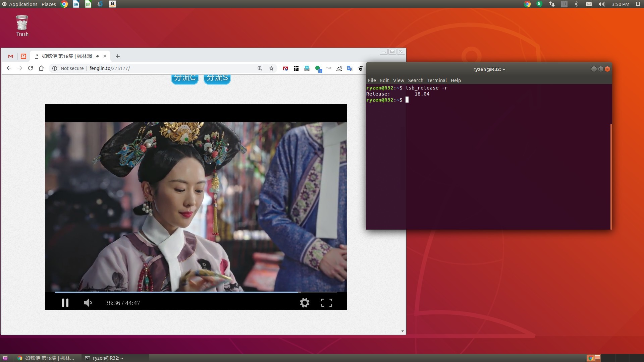Open the mail envelope messaging indicator

(589, 4)
